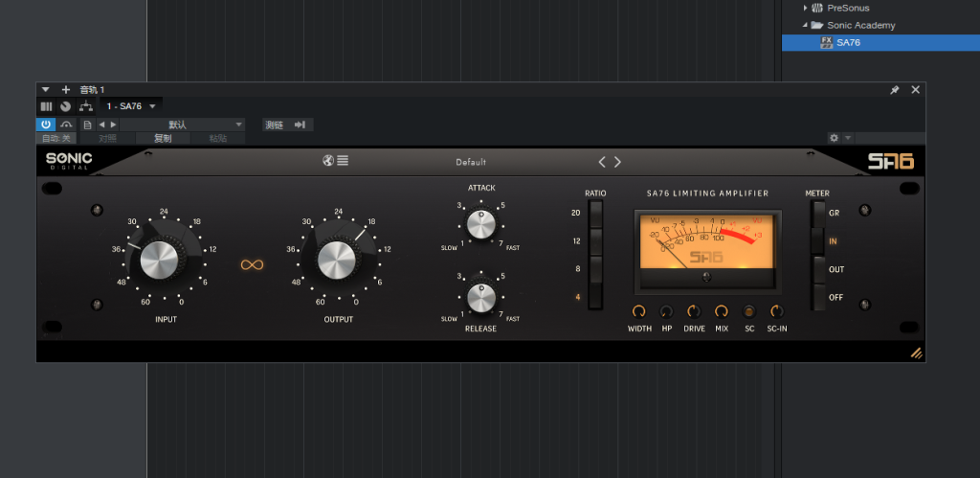
Task: Open the preset file page icon
Action: [87, 125]
